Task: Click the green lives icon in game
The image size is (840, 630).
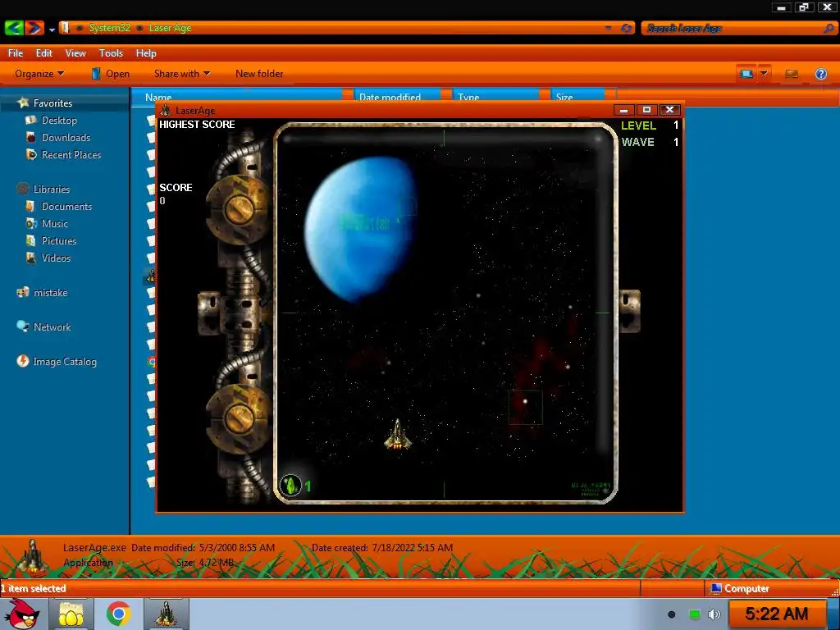Action: click(291, 486)
